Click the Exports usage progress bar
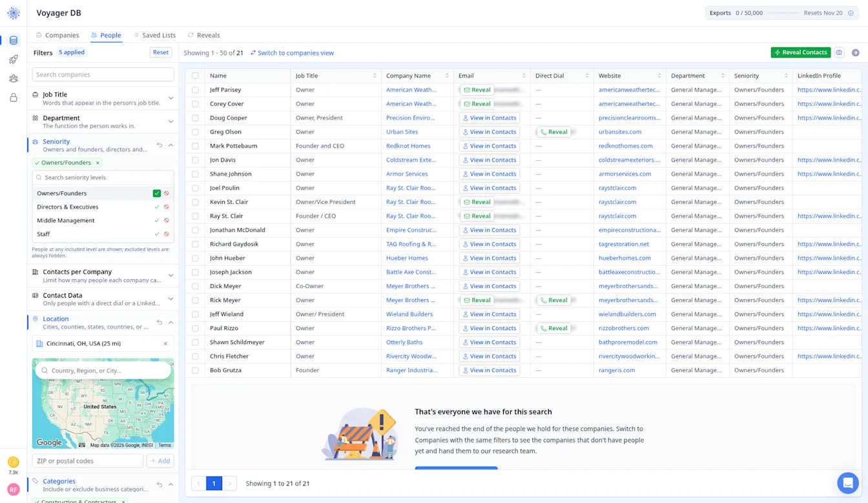The image size is (868, 503). tap(783, 13)
